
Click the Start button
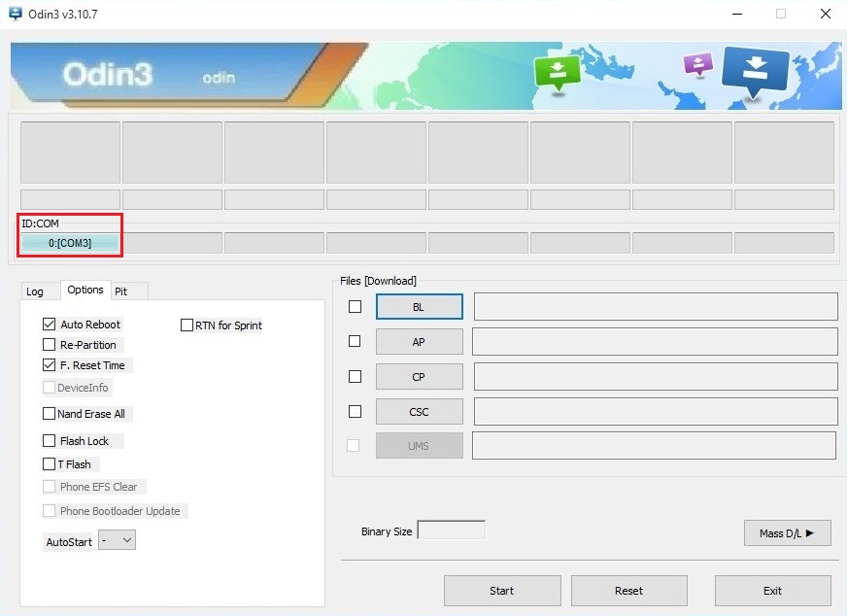(502, 591)
